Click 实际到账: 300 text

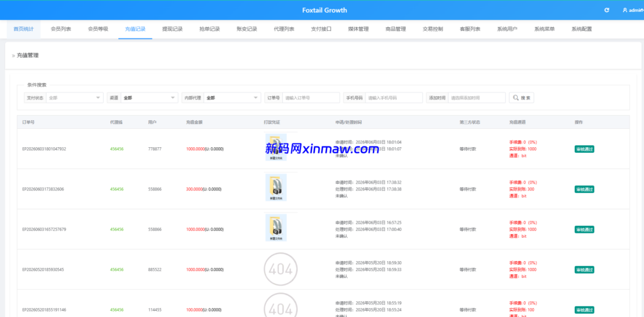point(521,189)
